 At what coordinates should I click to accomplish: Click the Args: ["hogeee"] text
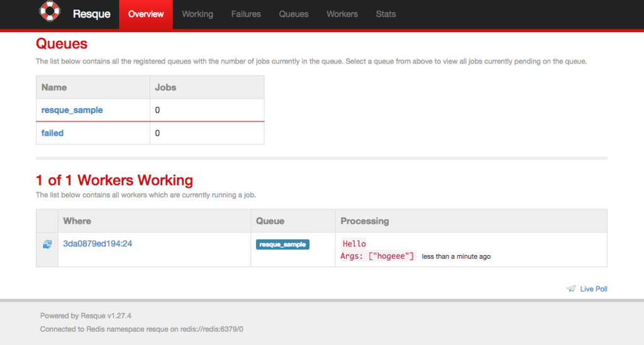377,256
